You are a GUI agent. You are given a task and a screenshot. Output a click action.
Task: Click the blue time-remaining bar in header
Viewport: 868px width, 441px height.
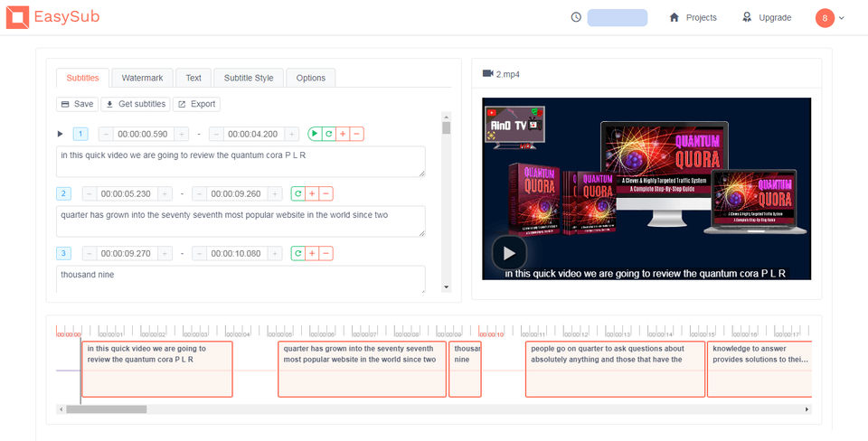618,18
